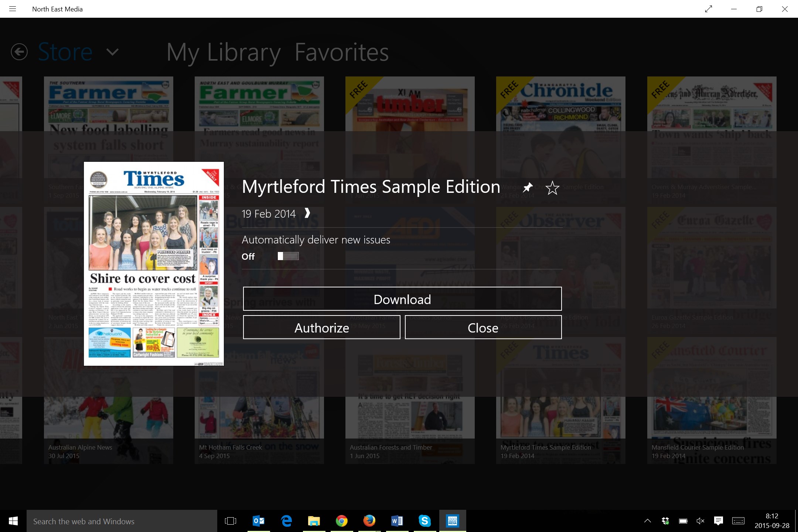Viewport: 798px width, 532px height.
Task: Switch to the My Library tab
Action: point(223,52)
